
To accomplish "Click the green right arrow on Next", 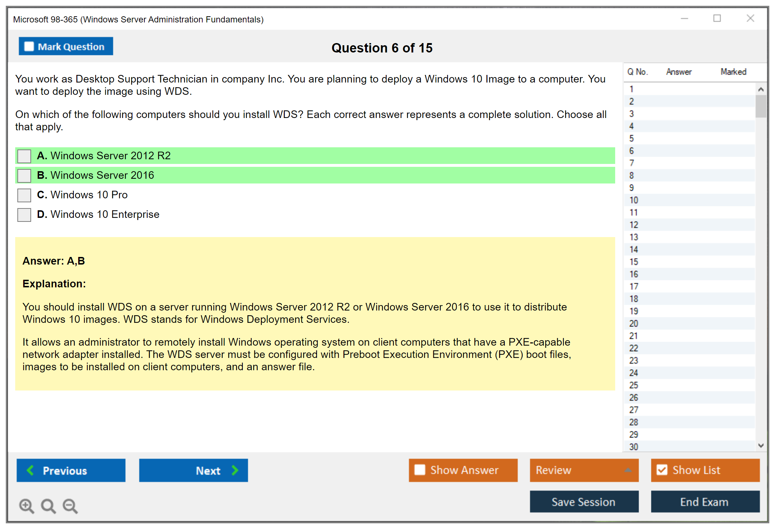I will tap(235, 470).
